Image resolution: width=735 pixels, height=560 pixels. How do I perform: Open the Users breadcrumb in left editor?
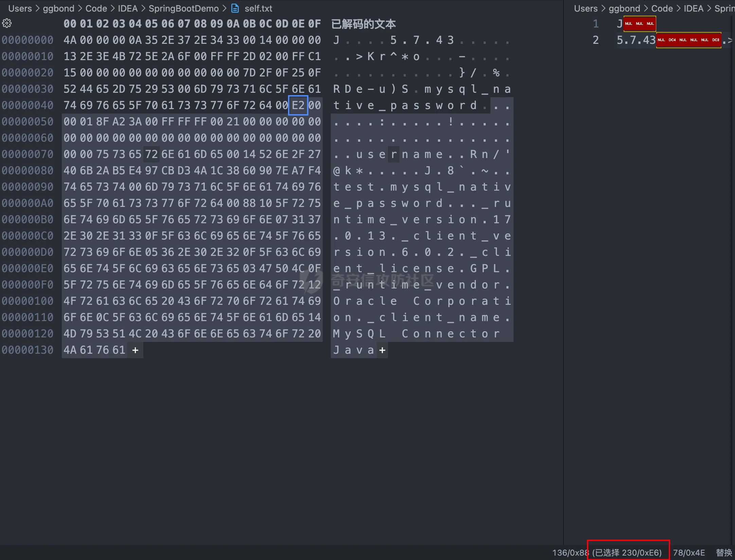(x=20, y=8)
